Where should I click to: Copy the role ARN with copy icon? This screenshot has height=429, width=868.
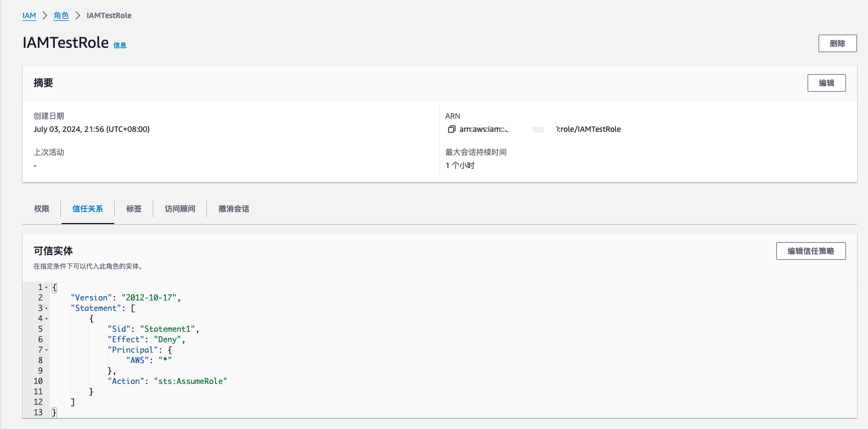pyautogui.click(x=451, y=129)
